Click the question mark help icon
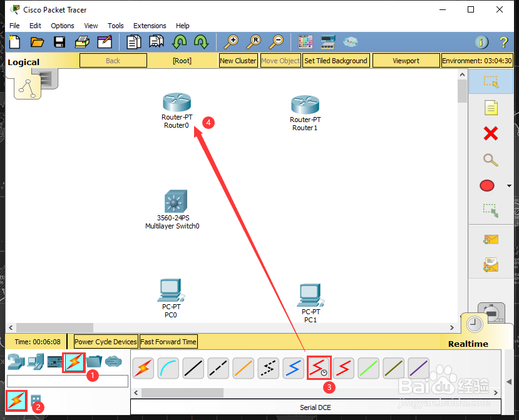 tap(503, 42)
